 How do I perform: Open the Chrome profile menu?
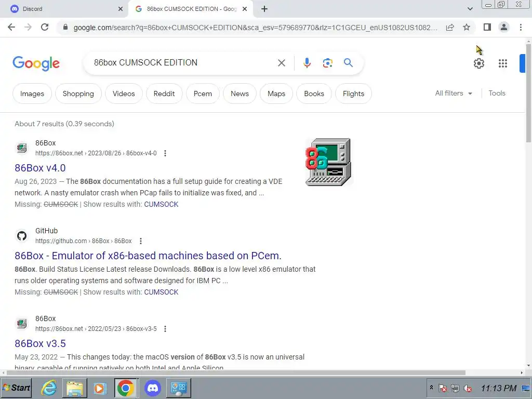(x=504, y=27)
